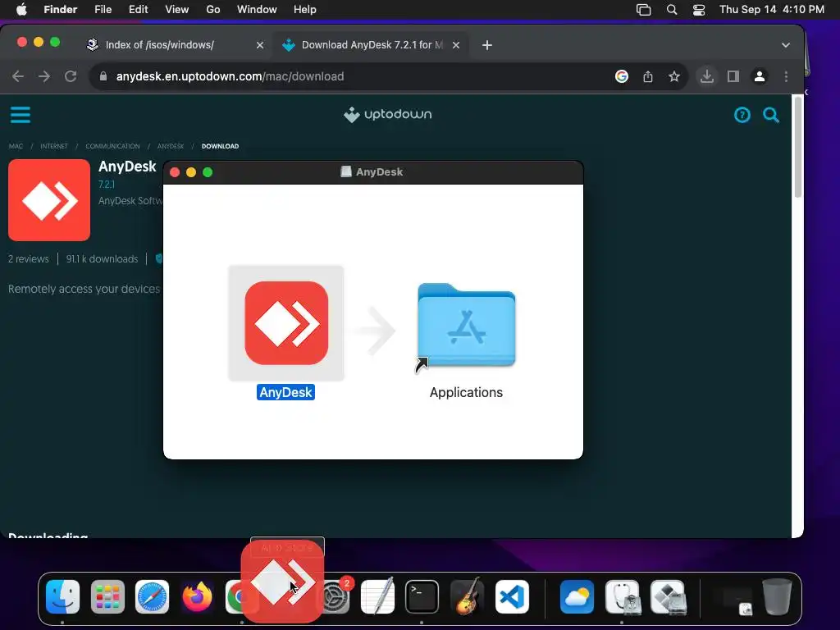
Task: Click version 7.2.1 text on webpage
Action: (x=107, y=185)
